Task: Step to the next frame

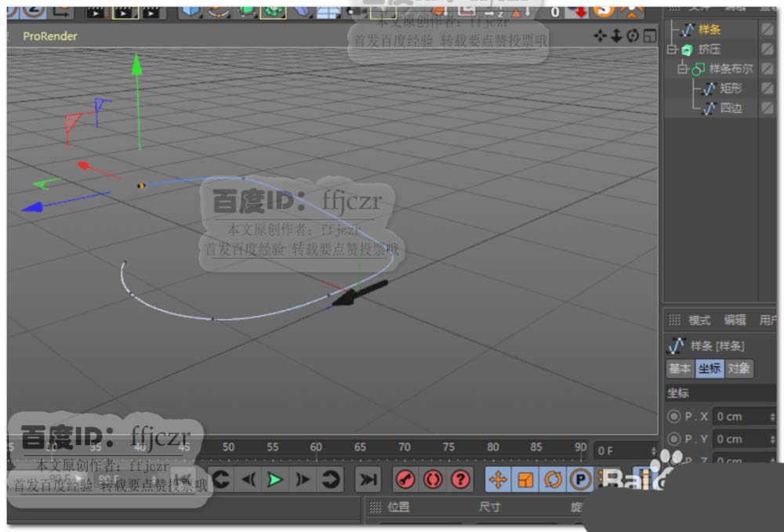Action: [302, 480]
